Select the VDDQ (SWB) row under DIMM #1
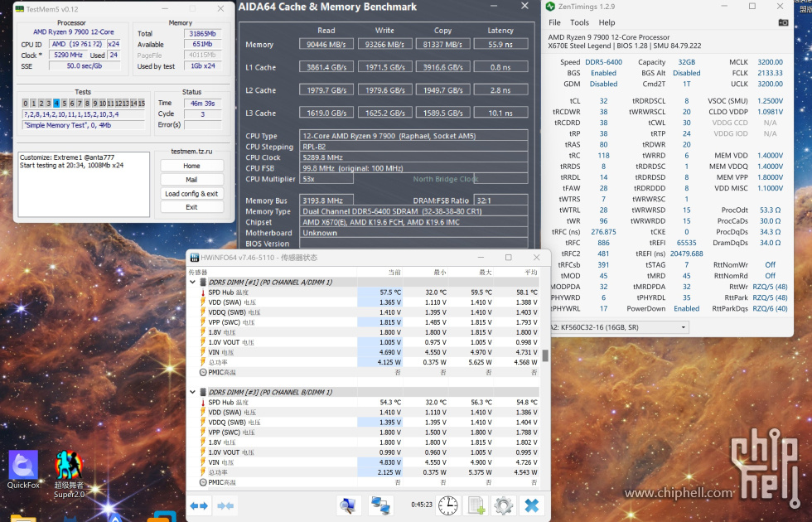Screen dimensions: 812x522 pyautogui.click(x=364, y=312)
